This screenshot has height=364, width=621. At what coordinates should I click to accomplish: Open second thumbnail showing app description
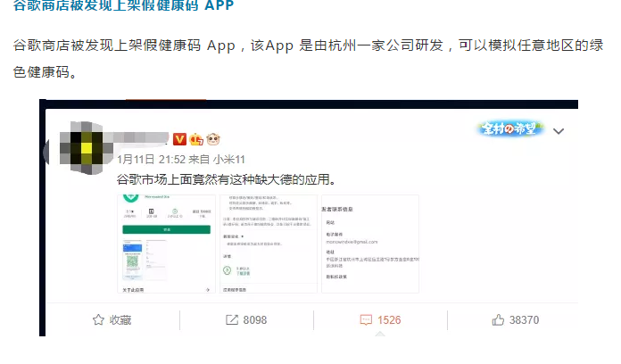coord(269,244)
